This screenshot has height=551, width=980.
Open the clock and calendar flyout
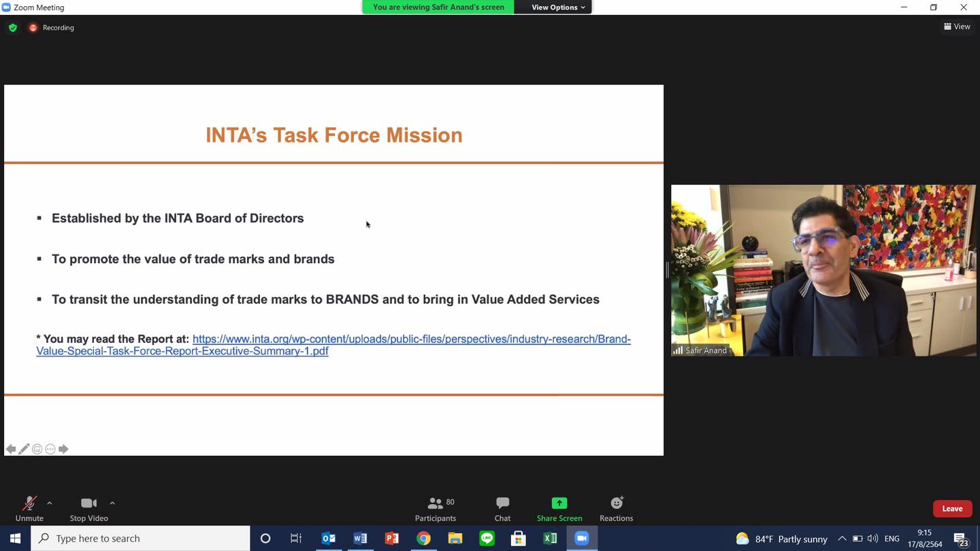pos(924,538)
